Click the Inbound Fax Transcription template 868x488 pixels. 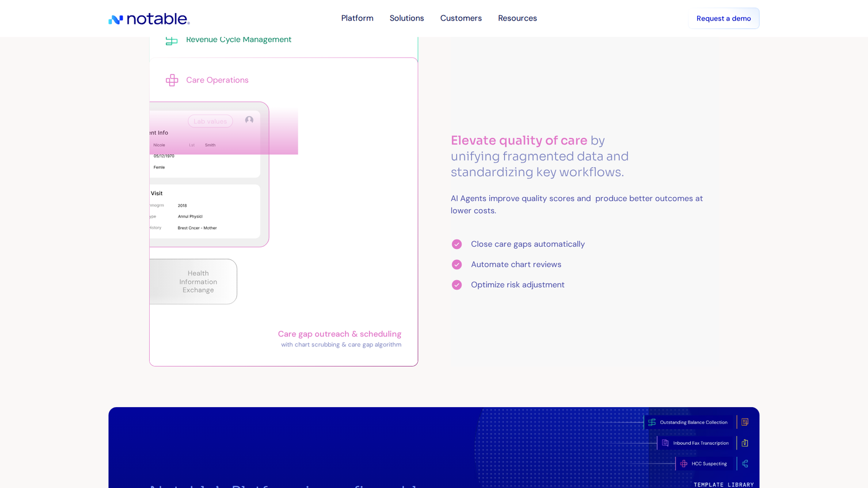click(x=695, y=443)
